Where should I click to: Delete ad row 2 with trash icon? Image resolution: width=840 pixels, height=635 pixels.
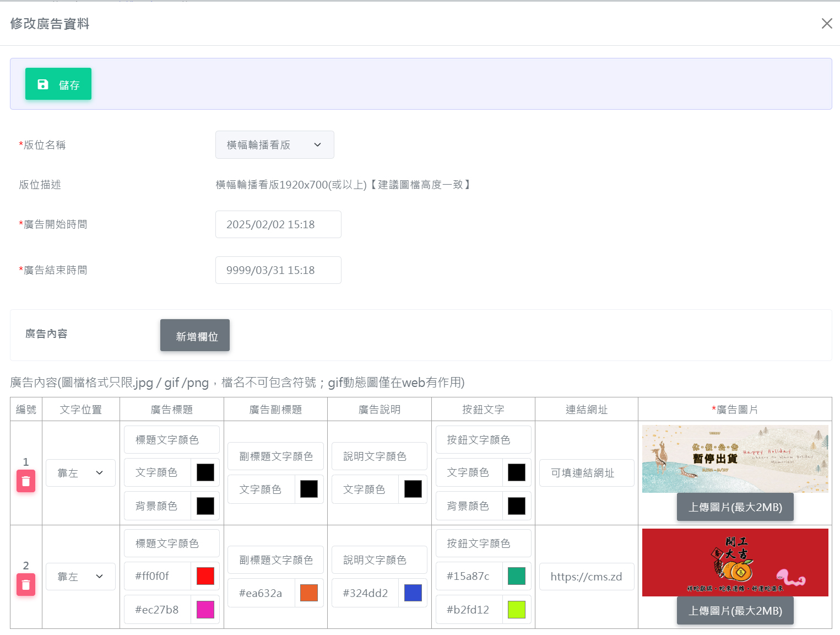[x=26, y=584]
